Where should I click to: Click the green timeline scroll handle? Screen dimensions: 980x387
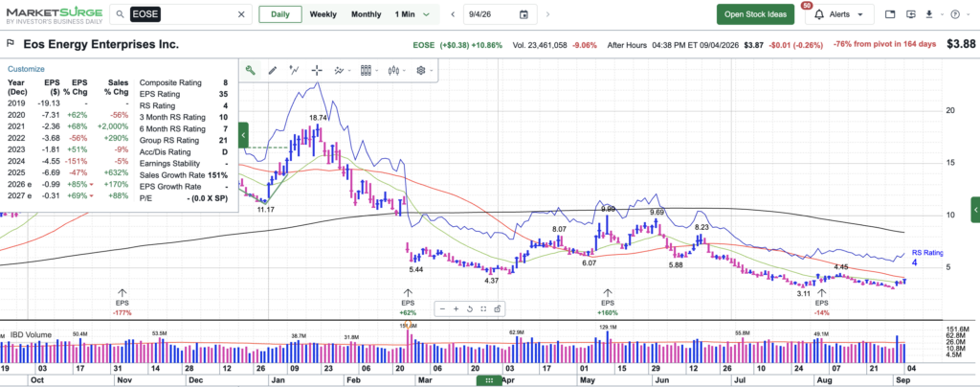click(x=489, y=380)
